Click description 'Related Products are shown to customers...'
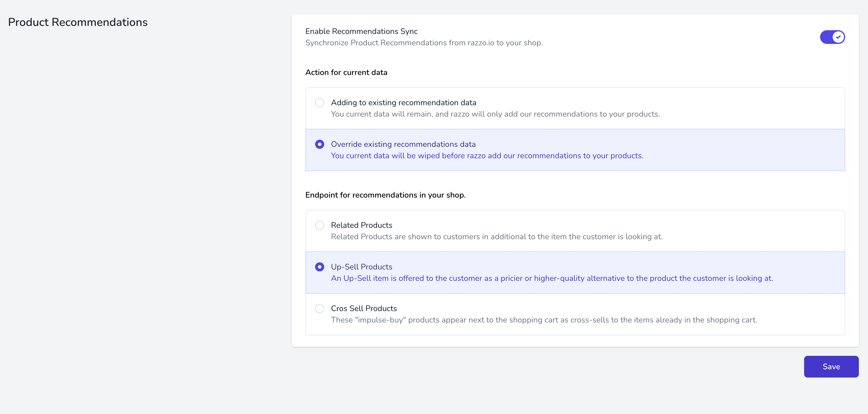Screen dimensions: 868x414 497,237
